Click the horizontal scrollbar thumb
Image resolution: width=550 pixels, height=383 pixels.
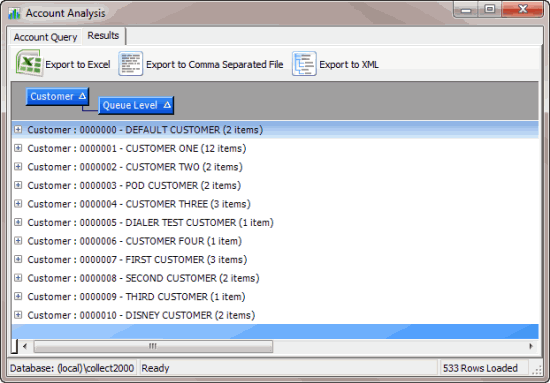tap(153, 347)
